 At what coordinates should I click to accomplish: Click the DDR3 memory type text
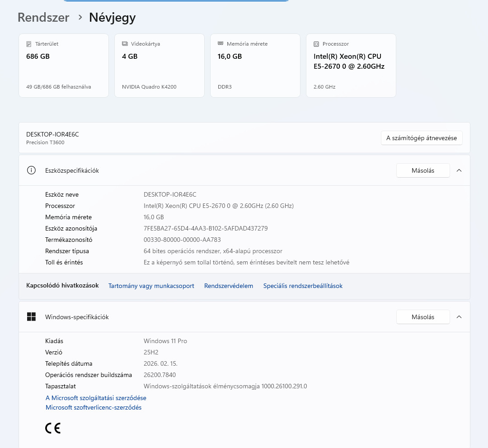(225, 87)
